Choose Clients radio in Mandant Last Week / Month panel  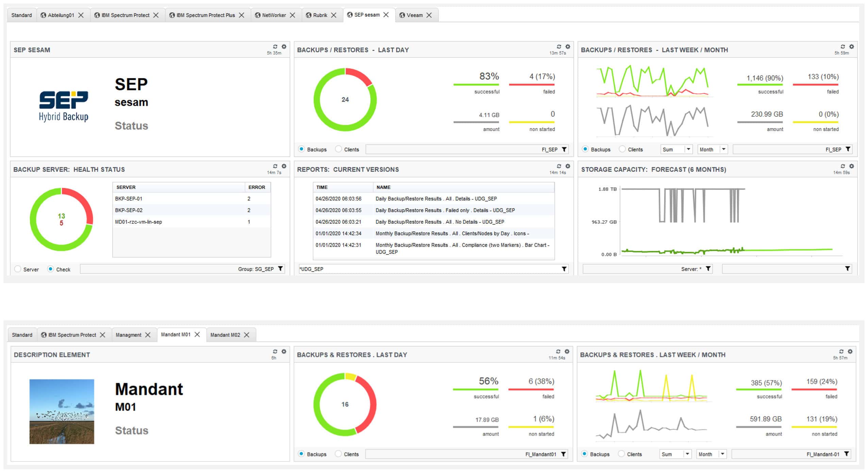[x=621, y=454]
